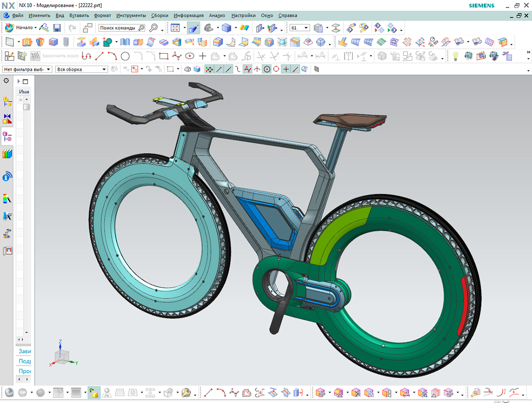Viewport: 532px width, 403px height.
Task: Select the Rectangle sketch tool
Action: tap(163, 55)
